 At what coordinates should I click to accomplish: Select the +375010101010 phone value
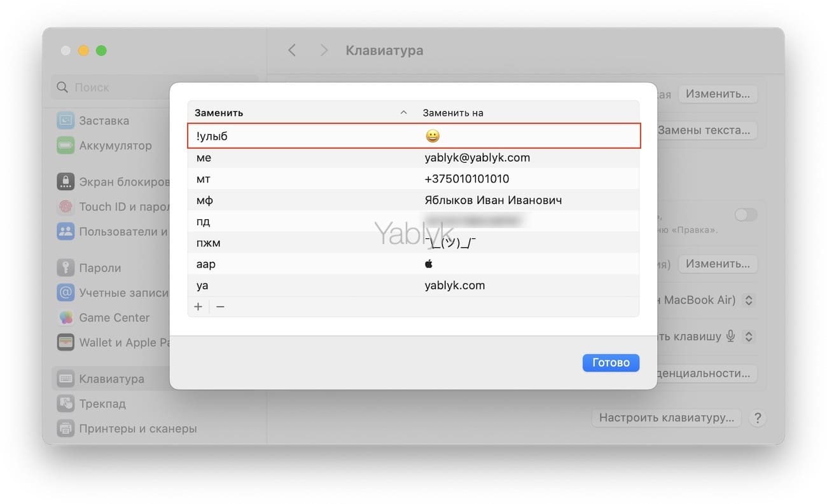467,179
